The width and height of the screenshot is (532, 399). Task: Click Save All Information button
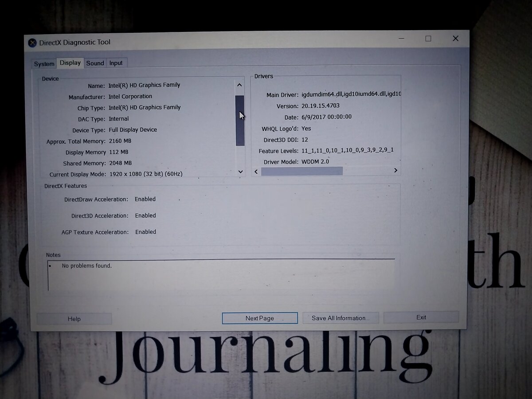(340, 318)
